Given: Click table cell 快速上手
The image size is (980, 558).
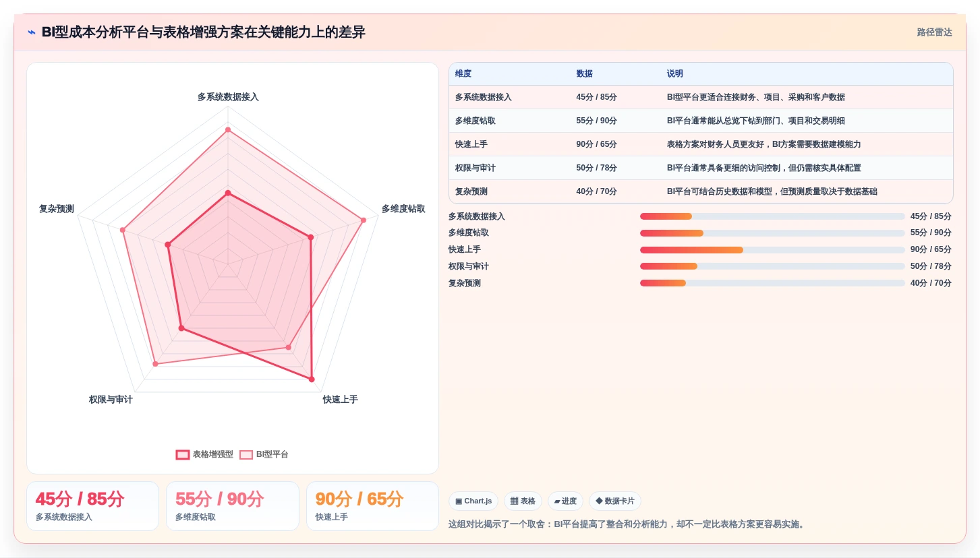Looking at the screenshot, I should click(471, 144).
